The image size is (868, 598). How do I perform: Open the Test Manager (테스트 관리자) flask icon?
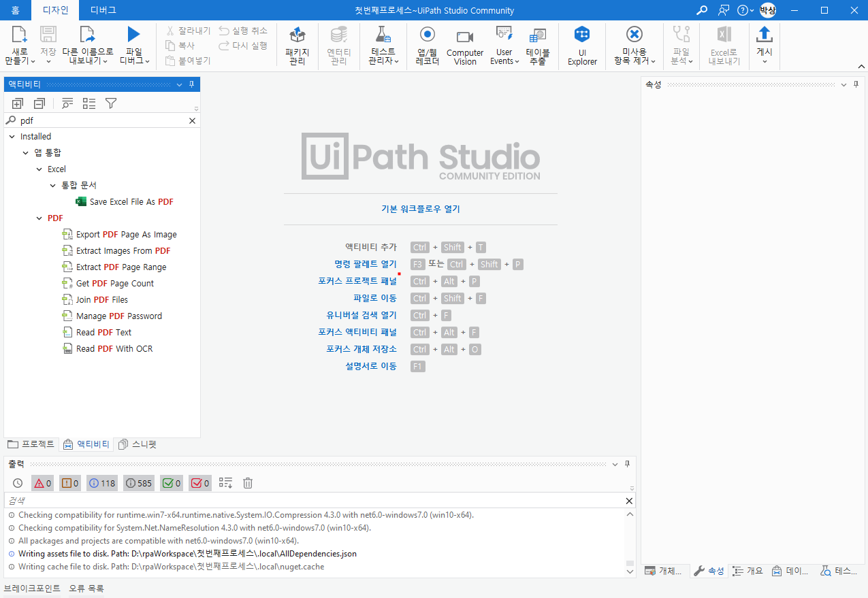(x=383, y=35)
